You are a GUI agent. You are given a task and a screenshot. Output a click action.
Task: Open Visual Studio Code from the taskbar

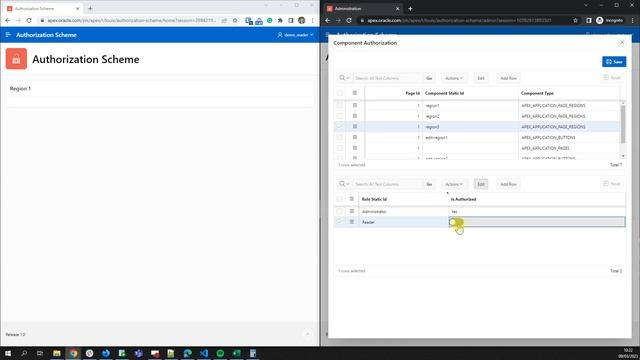coord(204,353)
